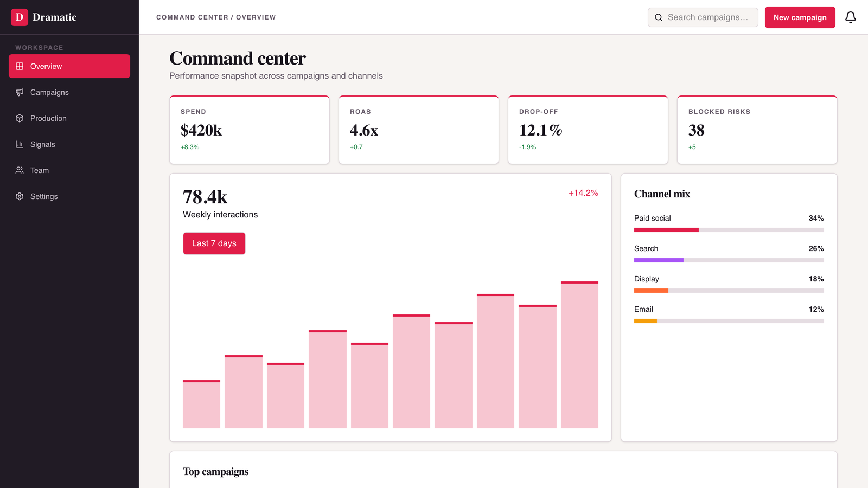Open the ROAS 4.6x card
Viewport: 868px width, 488px height.
(419, 130)
